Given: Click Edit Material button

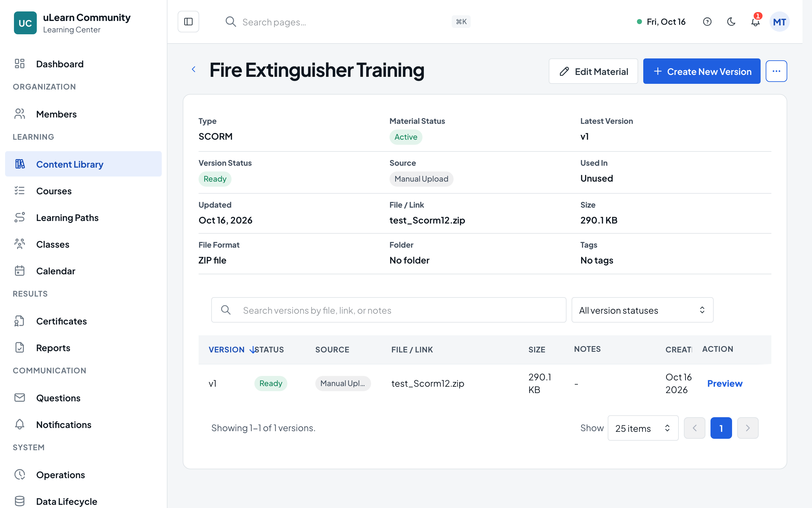Looking at the screenshot, I should tap(593, 71).
